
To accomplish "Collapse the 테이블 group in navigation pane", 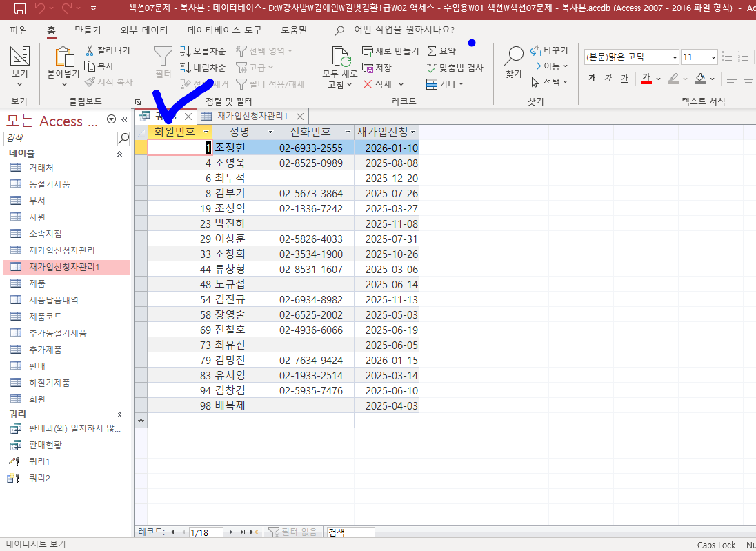I will (119, 153).
